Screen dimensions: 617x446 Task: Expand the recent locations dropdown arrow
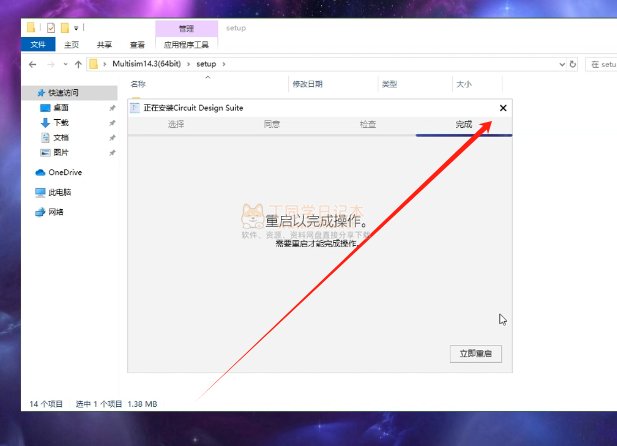tap(64, 64)
